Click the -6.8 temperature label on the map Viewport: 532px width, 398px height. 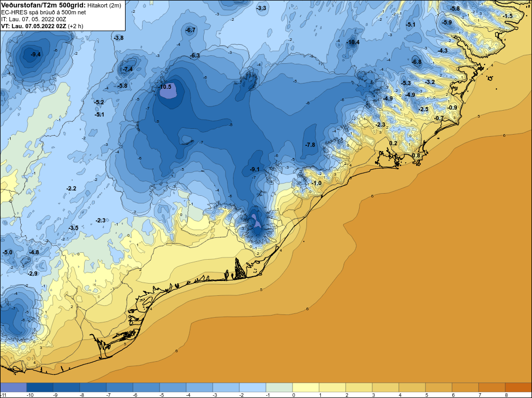[417, 62]
